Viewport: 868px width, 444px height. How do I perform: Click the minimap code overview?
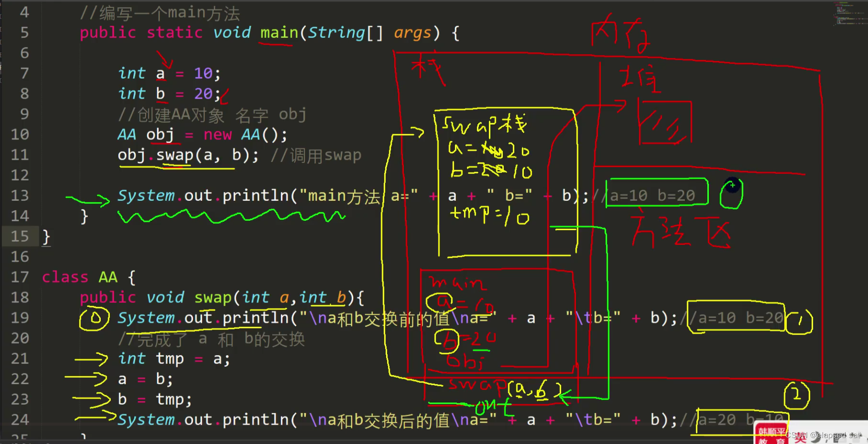(850, 13)
